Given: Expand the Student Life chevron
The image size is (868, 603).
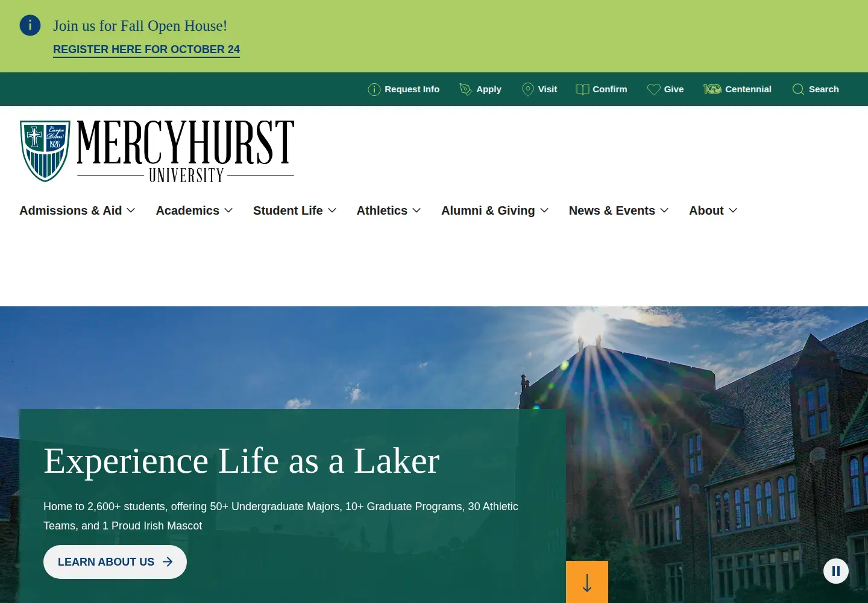Looking at the screenshot, I should coord(332,210).
